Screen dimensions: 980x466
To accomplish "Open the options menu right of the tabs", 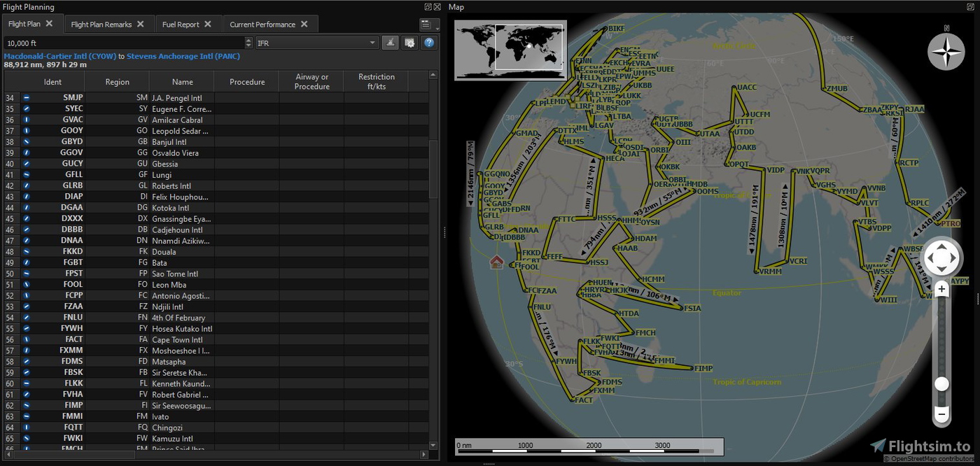I will tap(428, 23).
